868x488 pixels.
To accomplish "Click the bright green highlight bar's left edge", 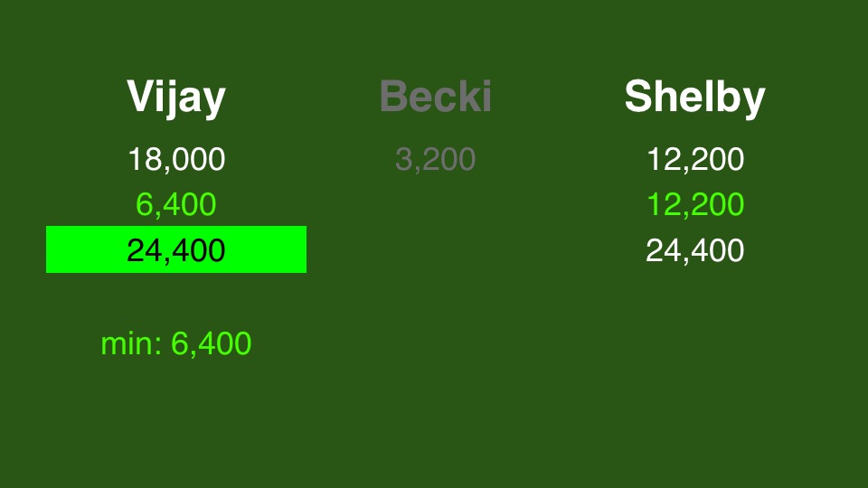I will coord(48,249).
